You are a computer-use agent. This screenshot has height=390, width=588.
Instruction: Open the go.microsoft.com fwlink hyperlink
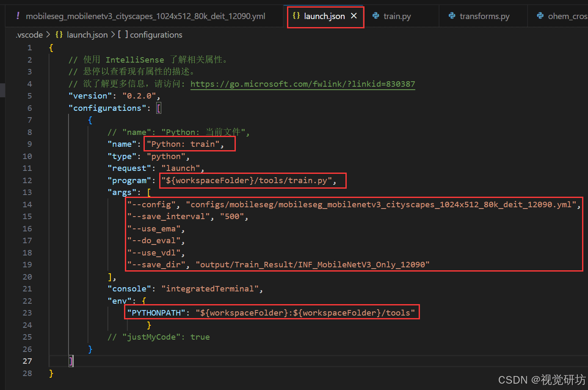click(302, 84)
